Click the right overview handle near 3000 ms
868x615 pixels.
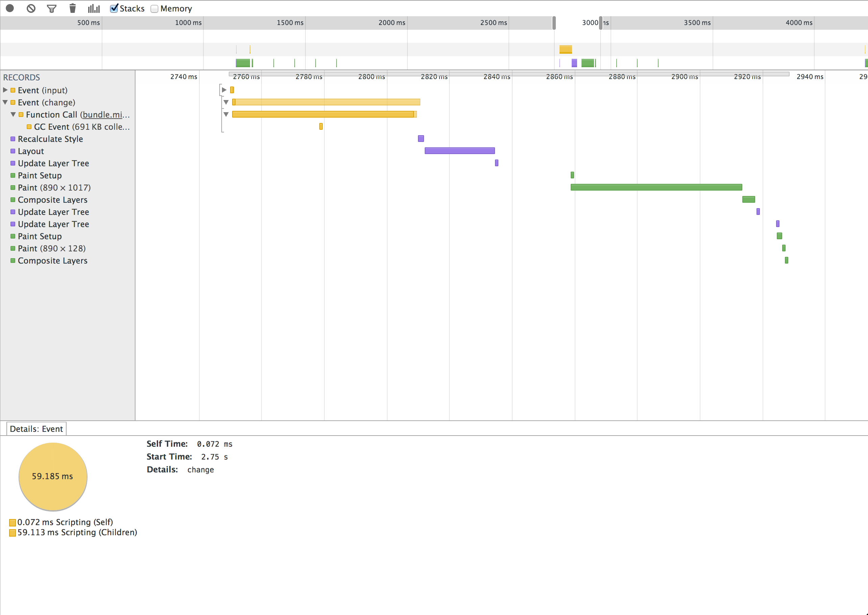coord(601,23)
